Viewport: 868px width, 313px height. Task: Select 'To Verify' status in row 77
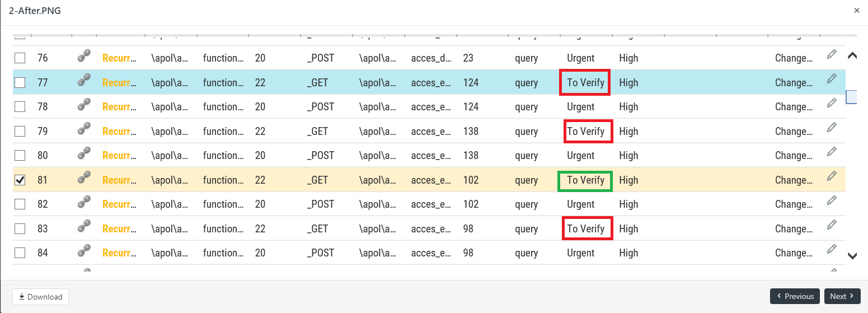coord(585,83)
